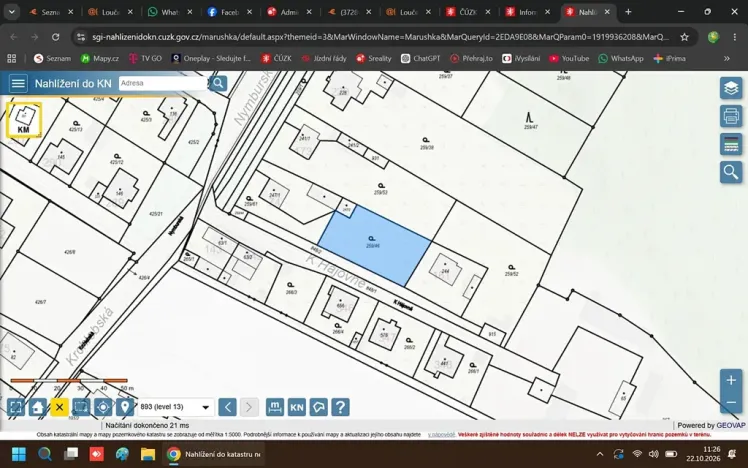Open the hamburger menu in Nahlížení do KN

pyautogui.click(x=18, y=83)
